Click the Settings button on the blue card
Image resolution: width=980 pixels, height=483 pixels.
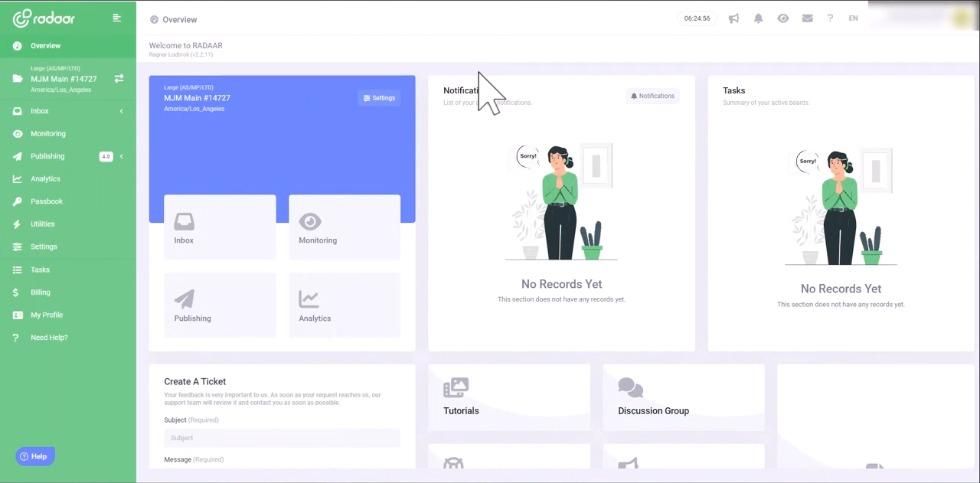click(x=379, y=98)
